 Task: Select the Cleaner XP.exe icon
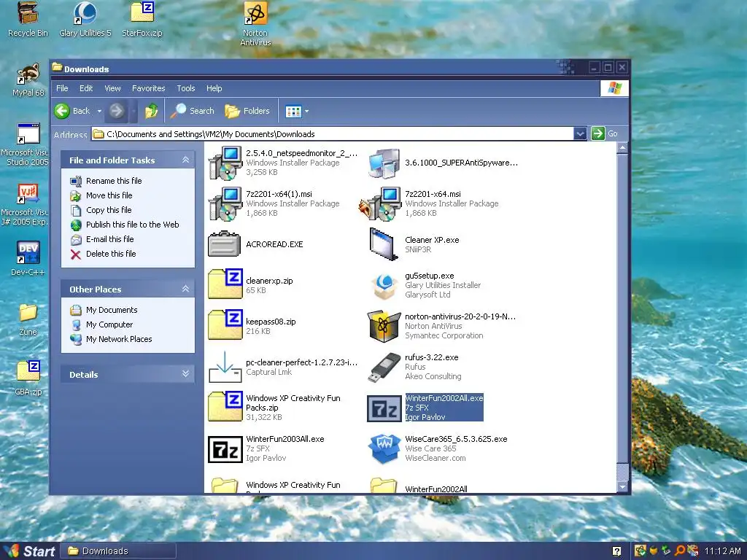tap(384, 244)
